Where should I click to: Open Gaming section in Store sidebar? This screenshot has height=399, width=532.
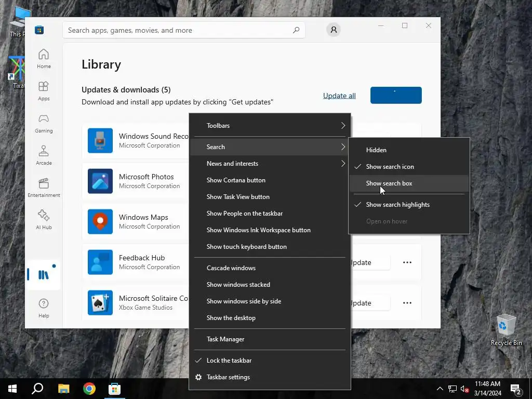44,123
